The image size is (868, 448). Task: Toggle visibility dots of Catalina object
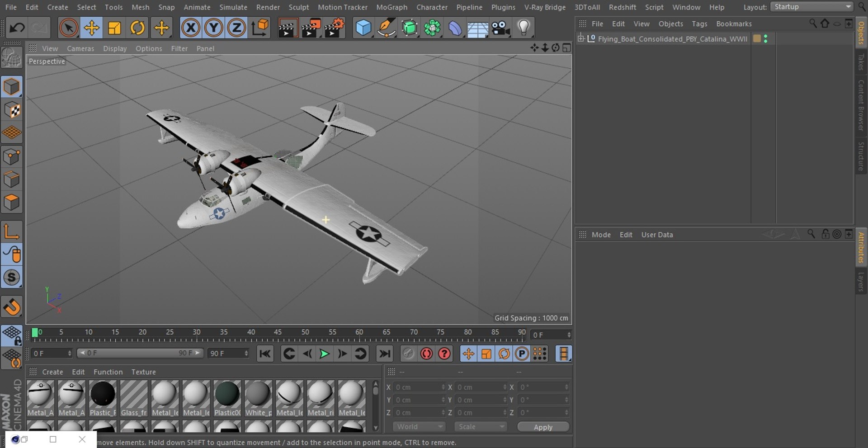point(765,39)
